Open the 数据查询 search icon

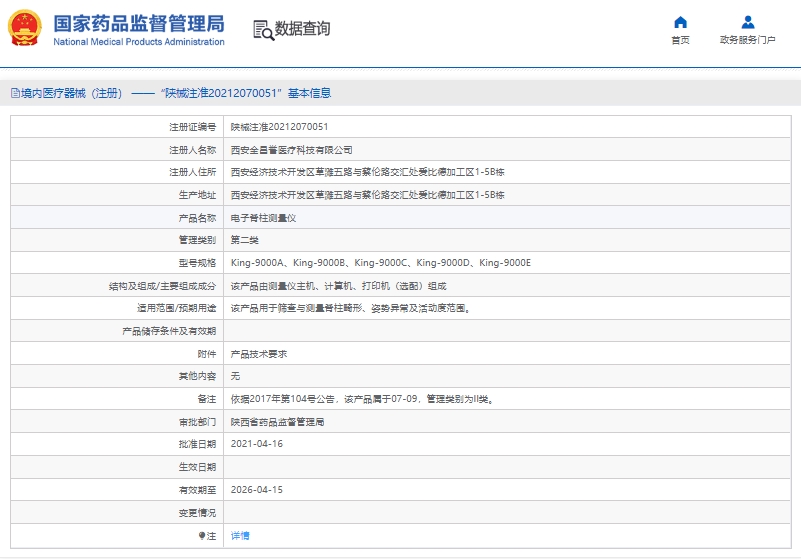[x=264, y=30]
